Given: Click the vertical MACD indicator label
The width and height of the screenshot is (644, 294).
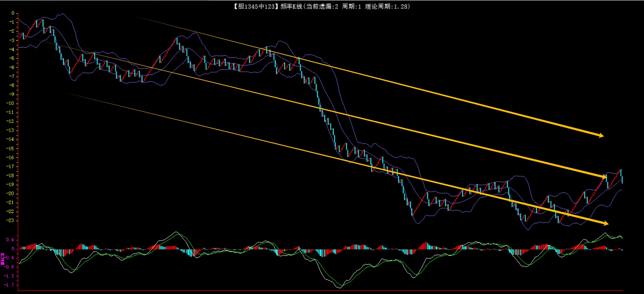Looking at the screenshot, I should 3,259.
